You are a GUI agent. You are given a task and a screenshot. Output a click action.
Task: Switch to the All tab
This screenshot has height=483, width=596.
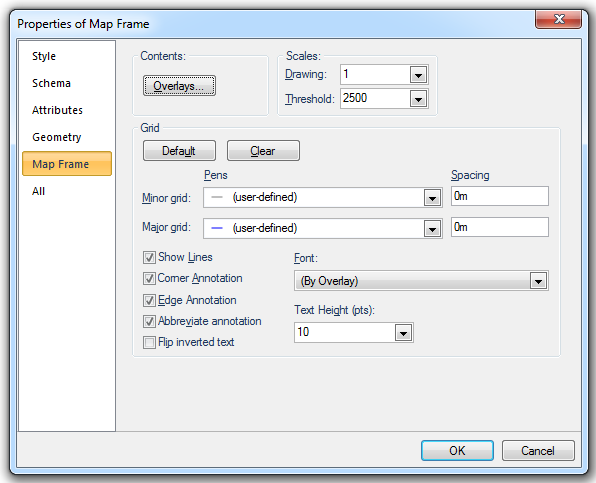click(x=38, y=191)
